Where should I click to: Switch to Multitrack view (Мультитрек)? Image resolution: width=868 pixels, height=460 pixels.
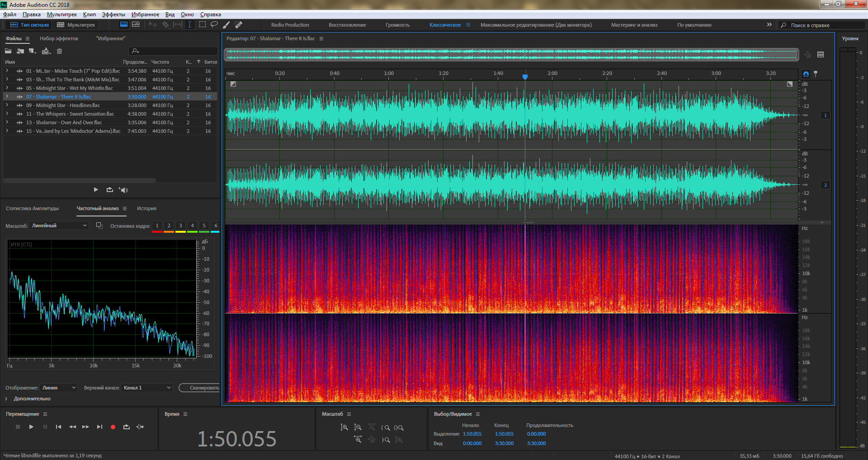click(x=76, y=25)
